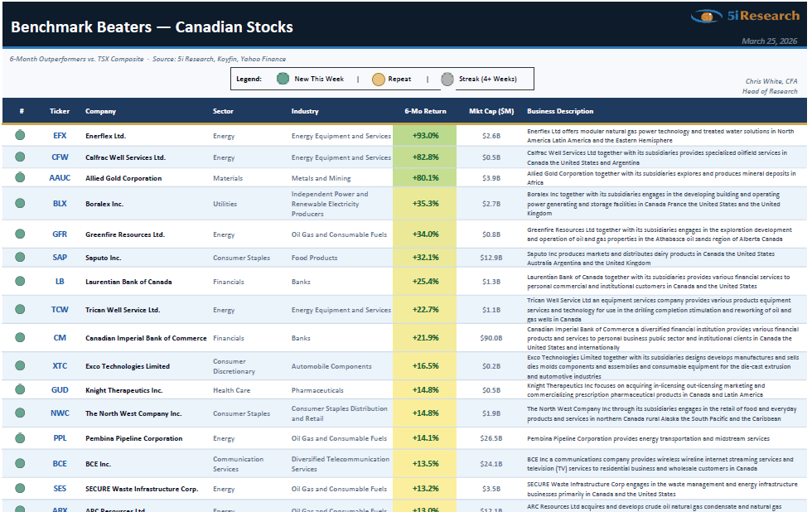Open the BCE ticker link
This screenshot has width=812, height=512.
coord(60,464)
